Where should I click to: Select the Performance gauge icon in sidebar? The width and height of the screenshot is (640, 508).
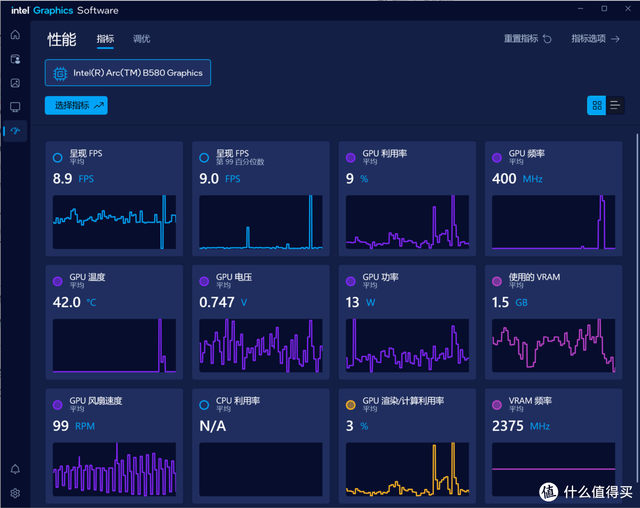coord(15,131)
